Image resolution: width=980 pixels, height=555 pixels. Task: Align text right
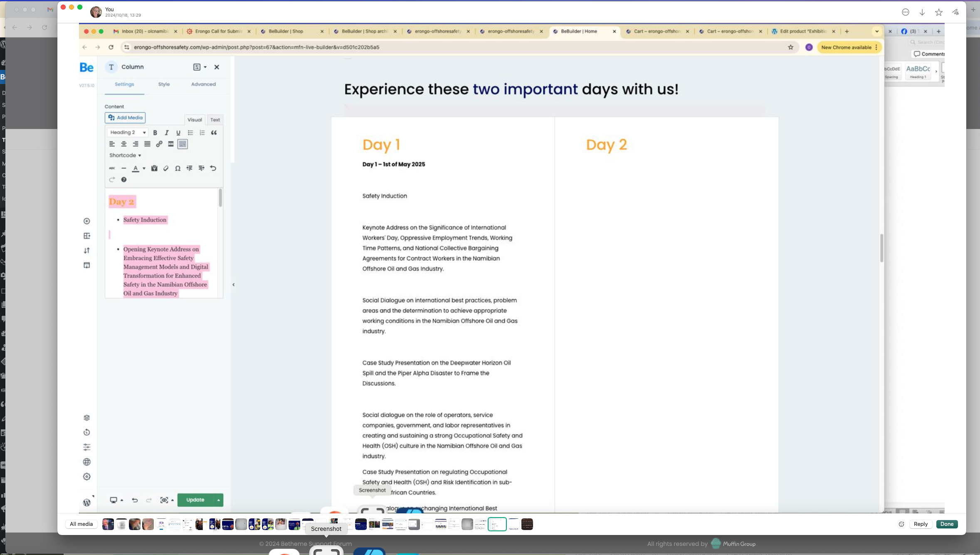136,144
